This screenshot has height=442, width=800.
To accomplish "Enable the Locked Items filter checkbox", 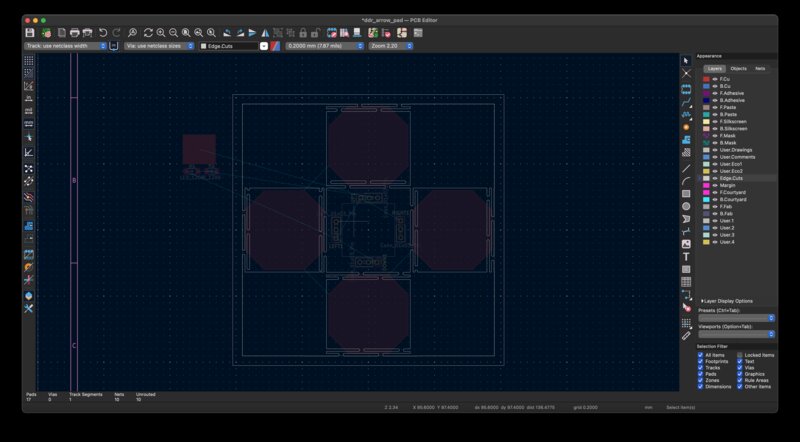I will pyautogui.click(x=740, y=355).
